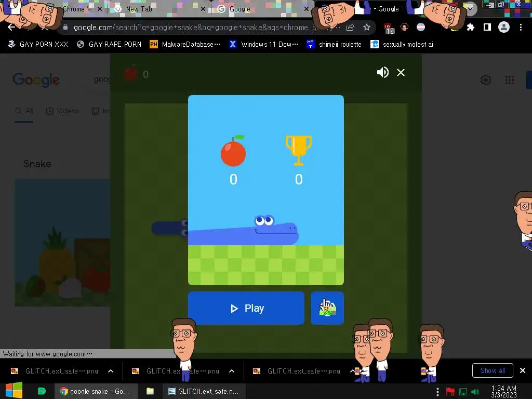Open the volume tray icon
This screenshot has width=532, height=399.
tap(475, 392)
